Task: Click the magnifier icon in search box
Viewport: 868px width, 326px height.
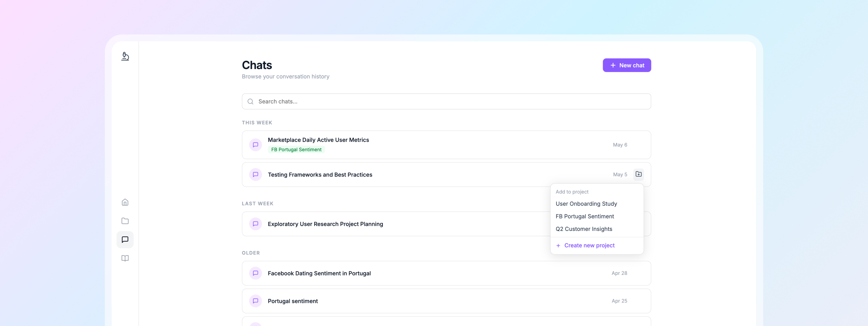Action: [x=250, y=102]
